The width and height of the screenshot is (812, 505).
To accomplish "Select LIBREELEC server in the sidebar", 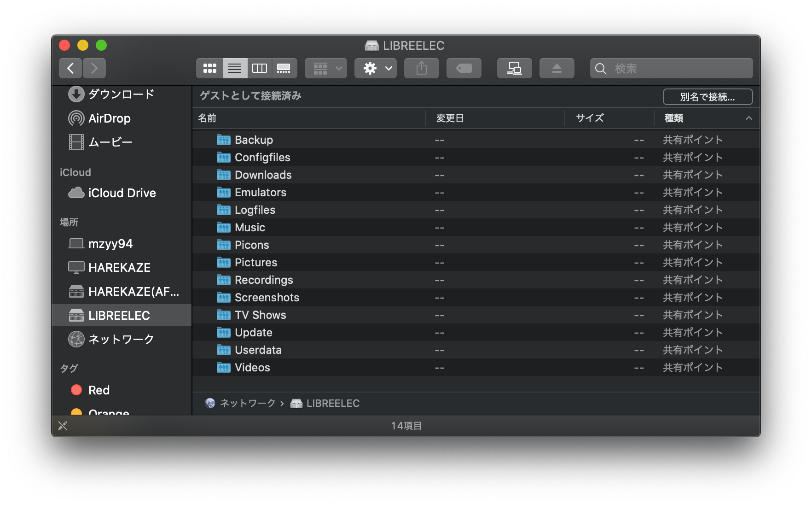I will 122,315.
